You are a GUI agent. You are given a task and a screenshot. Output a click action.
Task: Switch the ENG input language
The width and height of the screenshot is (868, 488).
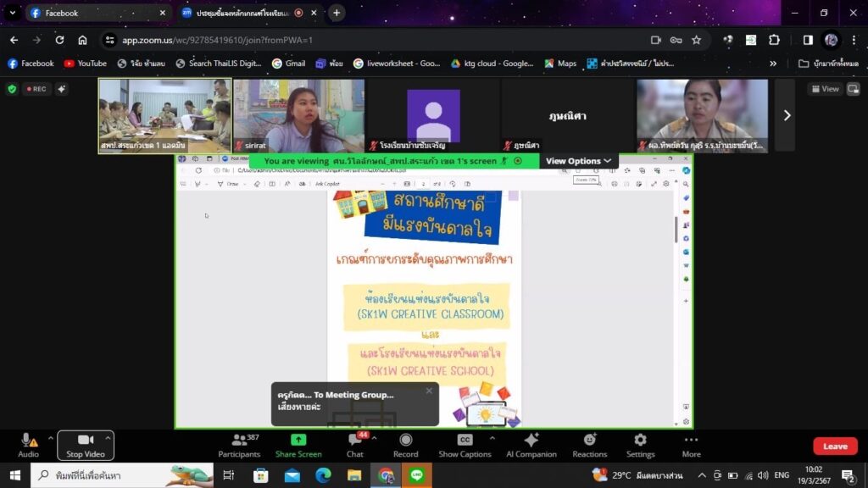(x=782, y=475)
